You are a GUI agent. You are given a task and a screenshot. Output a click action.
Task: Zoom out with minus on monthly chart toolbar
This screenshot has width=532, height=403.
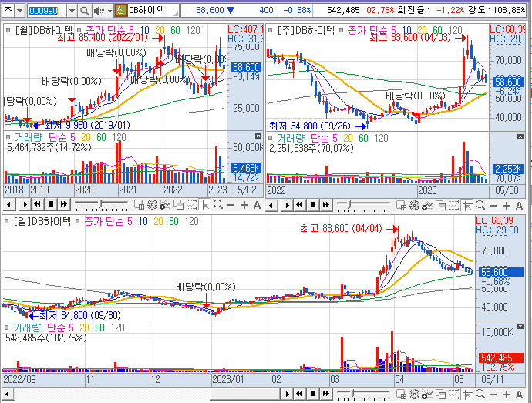[231, 205]
